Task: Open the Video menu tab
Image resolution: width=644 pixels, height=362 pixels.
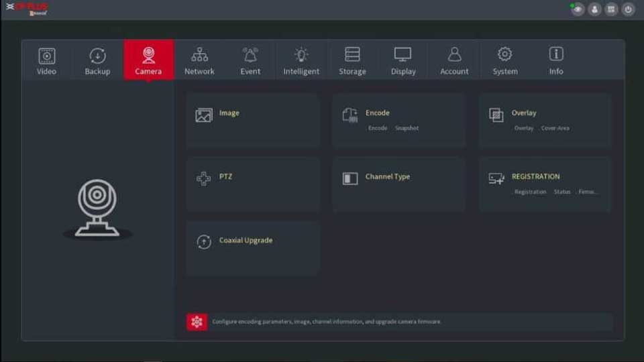Action: 46,60
